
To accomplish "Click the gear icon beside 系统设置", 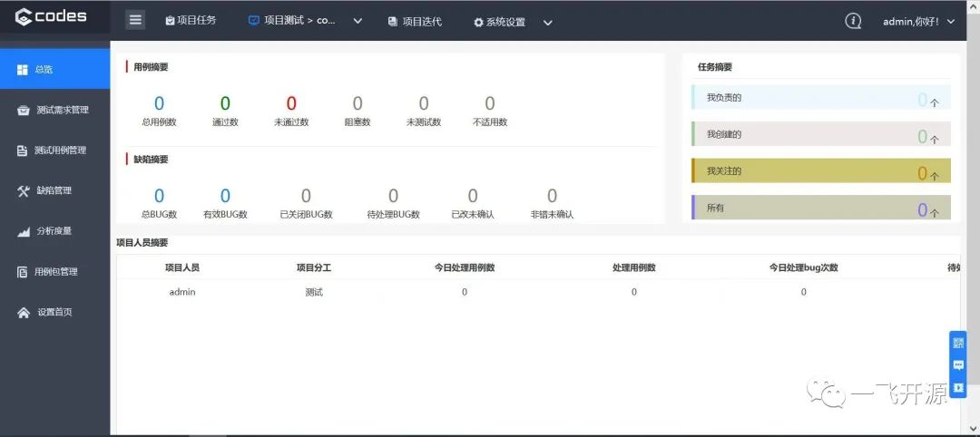I will pyautogui.click(x=478, y=23).
